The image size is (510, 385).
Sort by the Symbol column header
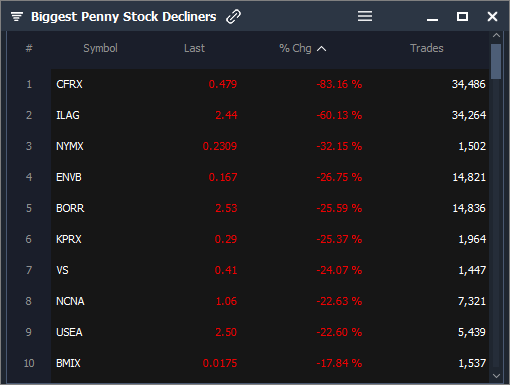point(100,48)
